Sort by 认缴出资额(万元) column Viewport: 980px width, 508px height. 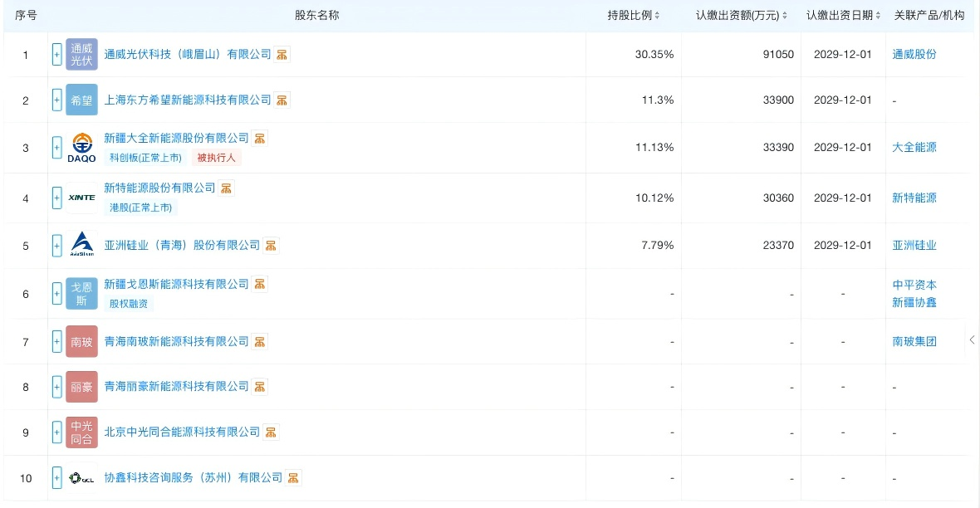(x=785, y=16)
